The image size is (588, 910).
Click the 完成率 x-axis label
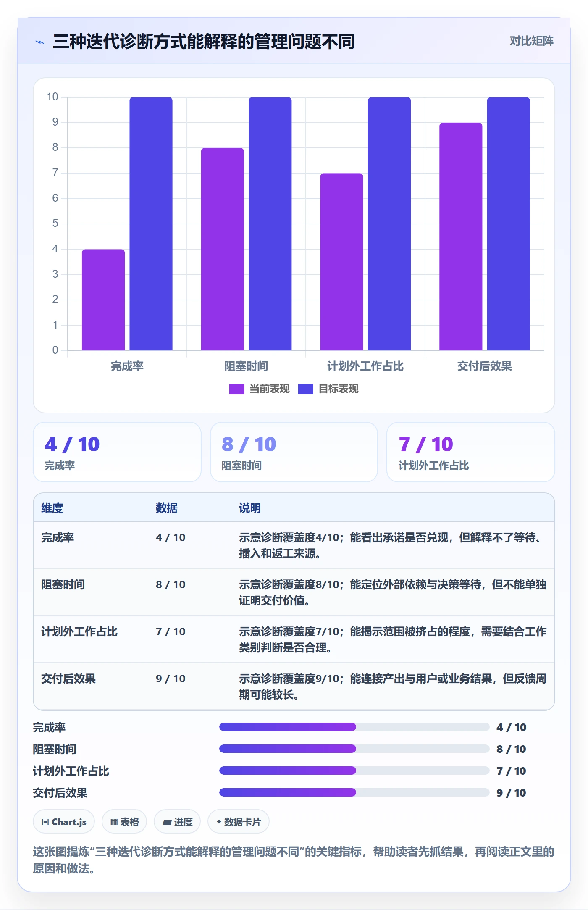coord(127,366)
